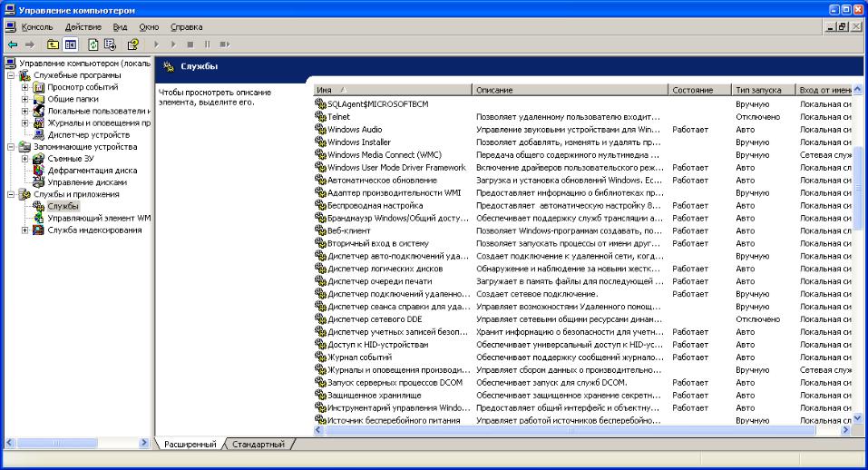
Task: Switch to the Расширенный tab
Action: tap(190, 444)
